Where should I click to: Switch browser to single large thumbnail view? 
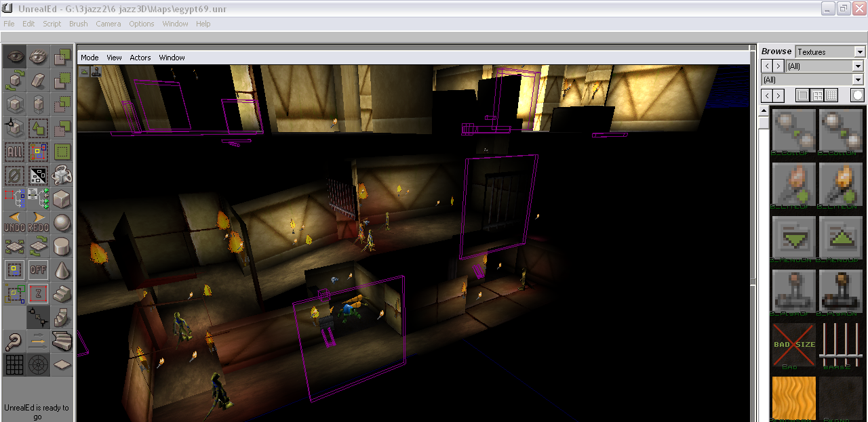(x=803, y=96)
